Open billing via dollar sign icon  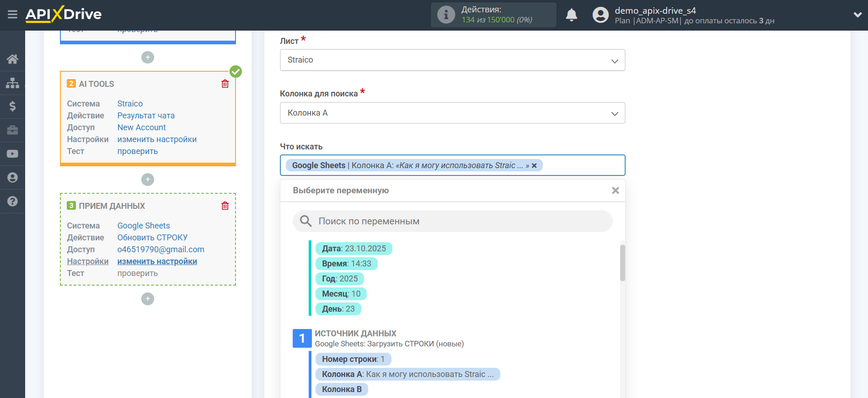(12, 106)
